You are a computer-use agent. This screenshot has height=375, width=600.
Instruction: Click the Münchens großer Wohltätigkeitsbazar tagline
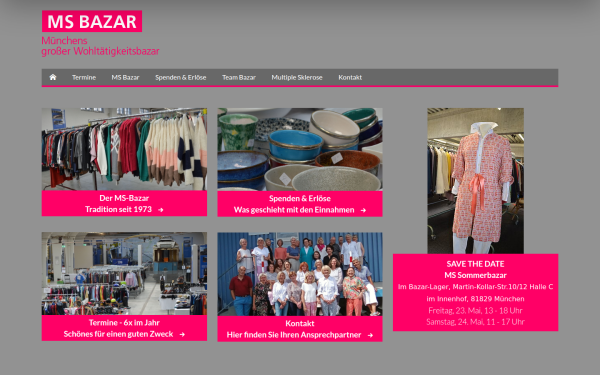(x=100, y=46)
